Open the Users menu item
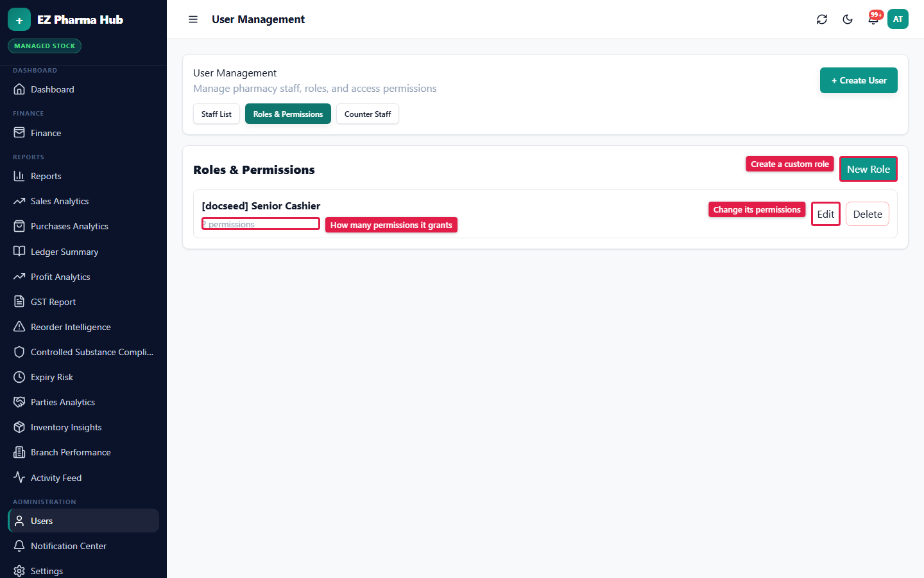Screen dimensions: 924x578 (x=83, y=521)
